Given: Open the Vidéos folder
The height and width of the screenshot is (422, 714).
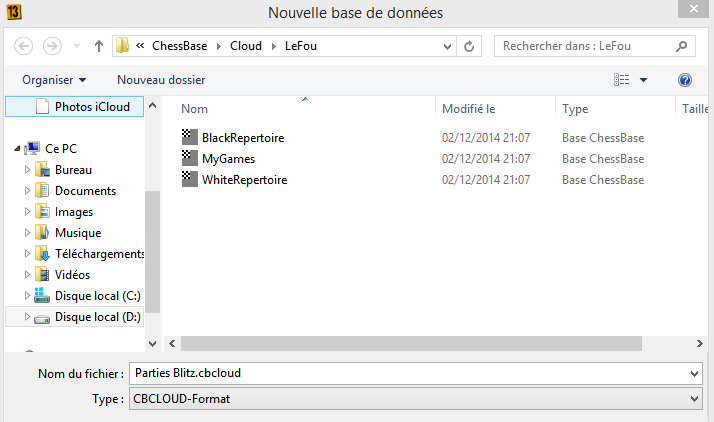Looking at the screenshot, I should [x=72, y=275].
